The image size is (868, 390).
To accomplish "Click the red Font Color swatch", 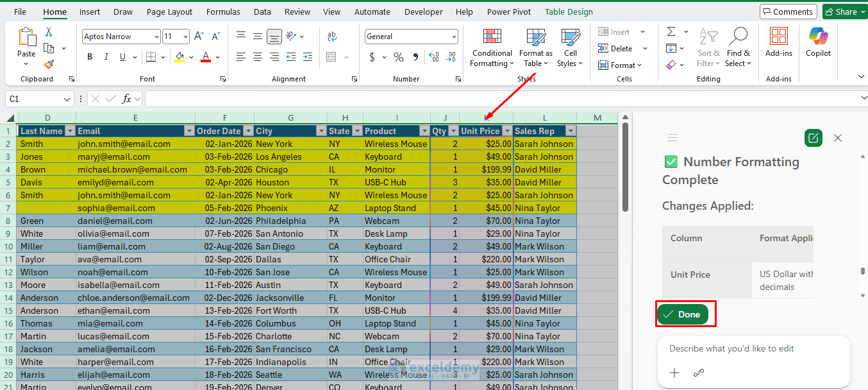I will 206,57.
